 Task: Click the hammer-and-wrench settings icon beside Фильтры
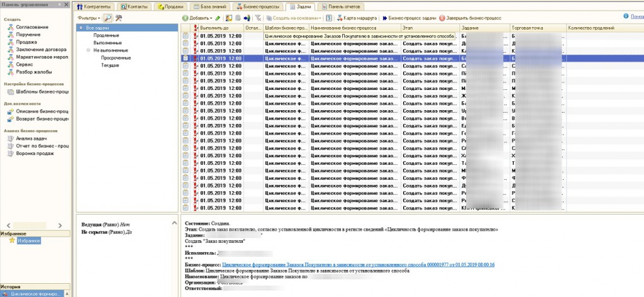119,18
